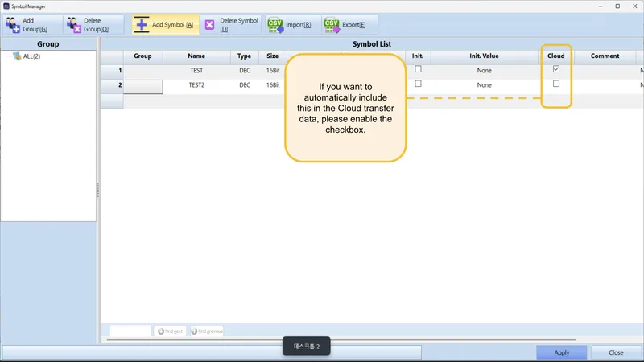Click the DEC type cell for TEST2
This screenshot has width=644, height=362.
coord(245,85)
